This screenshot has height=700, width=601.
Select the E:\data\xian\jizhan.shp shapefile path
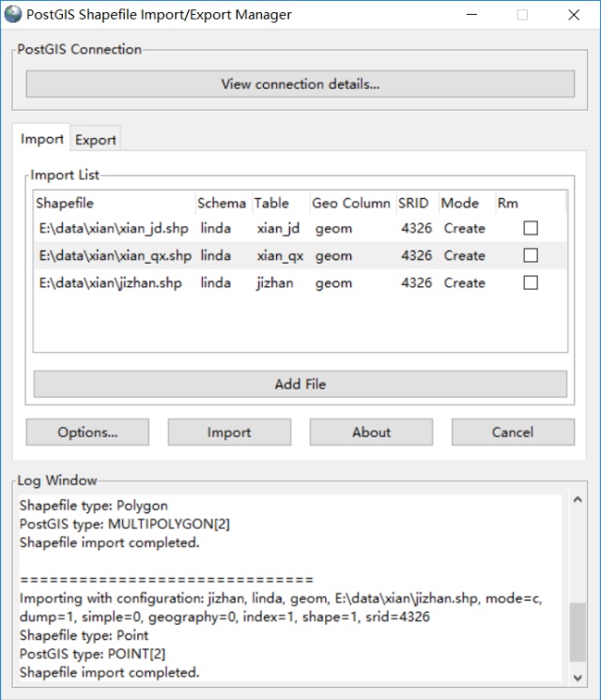111,283
